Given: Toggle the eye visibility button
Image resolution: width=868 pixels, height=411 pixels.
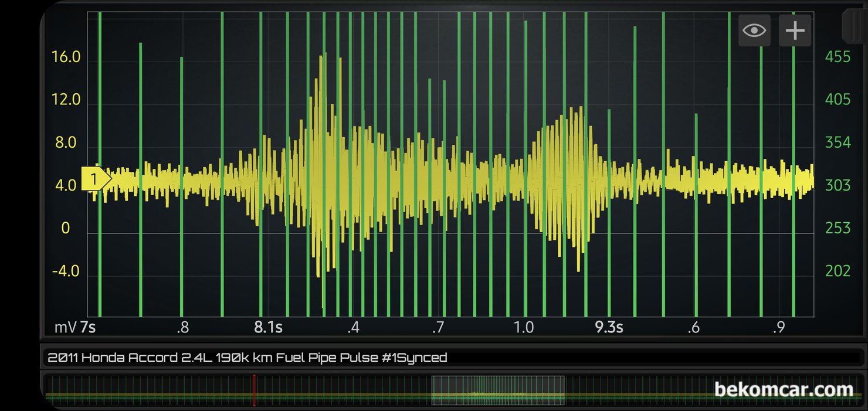Looking at the screenshot, I should pos(754,30).
